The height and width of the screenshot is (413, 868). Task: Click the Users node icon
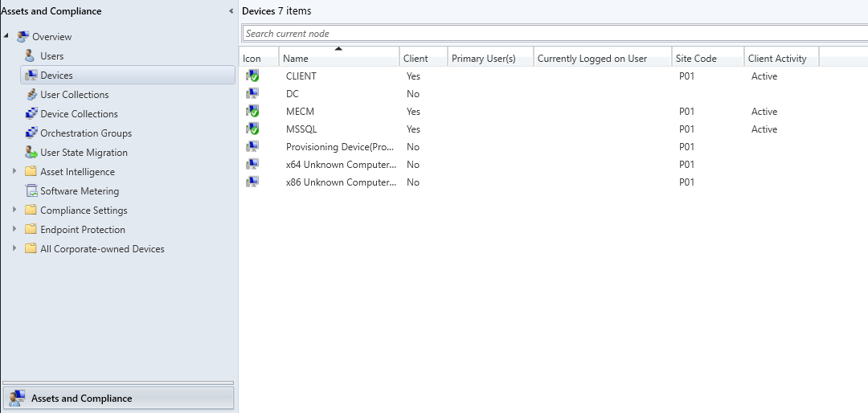tap(31, 56)
